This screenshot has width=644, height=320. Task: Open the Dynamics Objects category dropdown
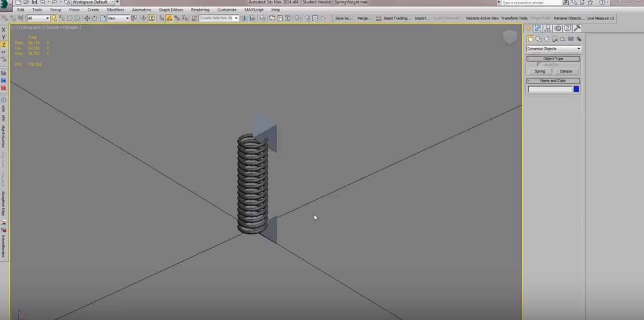tap(553, 49)
